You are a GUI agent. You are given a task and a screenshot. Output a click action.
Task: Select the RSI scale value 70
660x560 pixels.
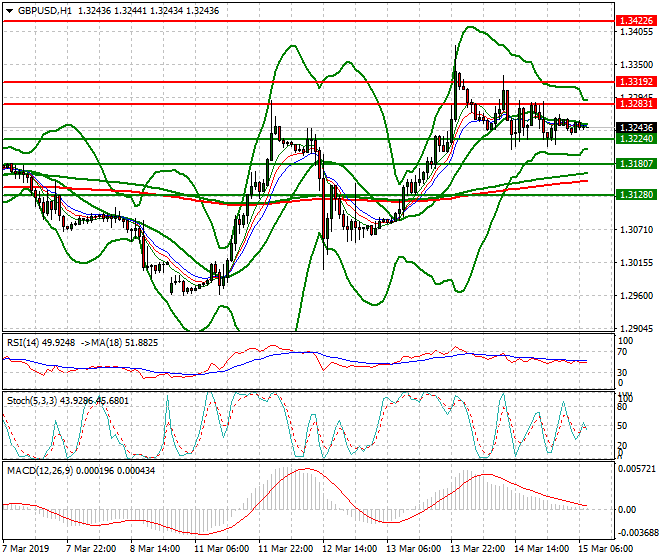point(622,352)
